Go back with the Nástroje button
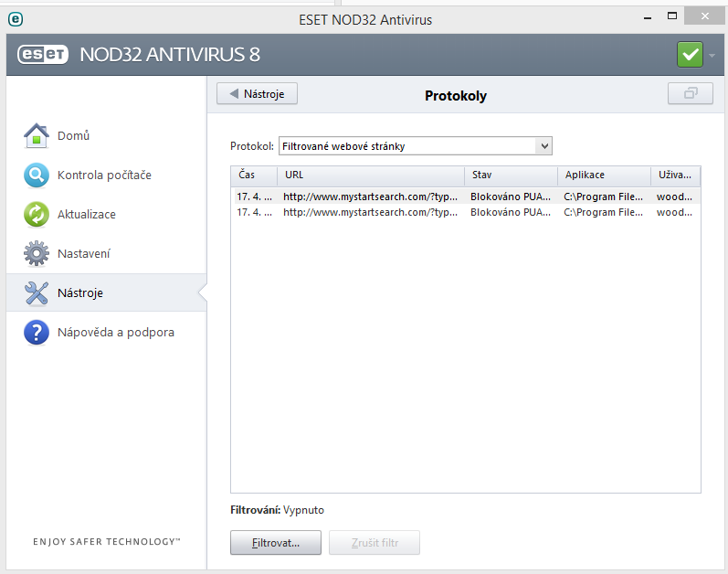Screen dimensions: 728x574 (x=258, y=94)
